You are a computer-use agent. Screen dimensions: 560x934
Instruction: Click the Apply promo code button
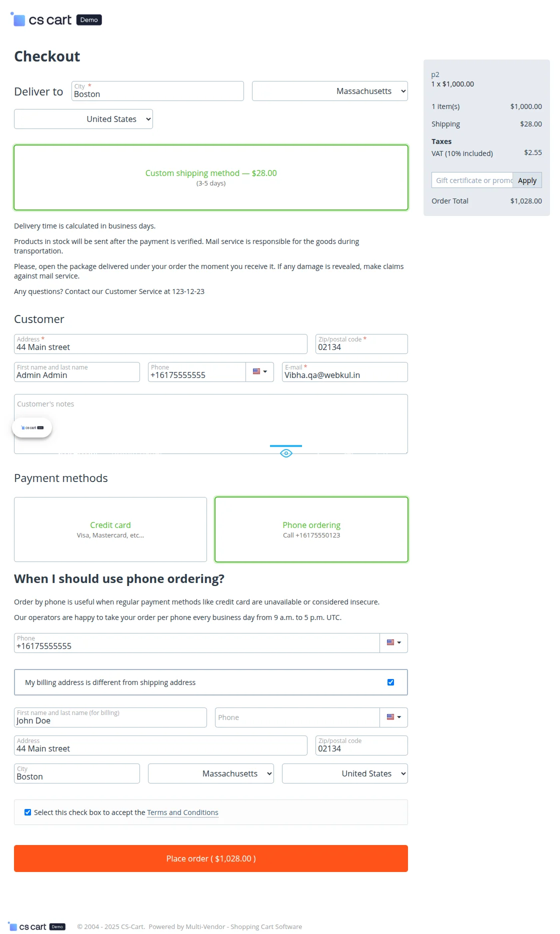pos(527,180)
